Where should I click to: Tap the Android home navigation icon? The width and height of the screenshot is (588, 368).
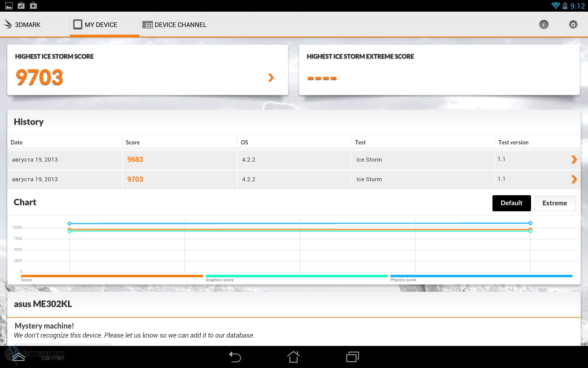tap(293, 357)
